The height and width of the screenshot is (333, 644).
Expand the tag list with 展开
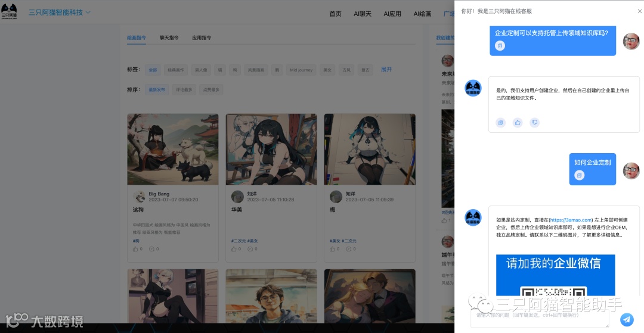(x=386, y=69)
